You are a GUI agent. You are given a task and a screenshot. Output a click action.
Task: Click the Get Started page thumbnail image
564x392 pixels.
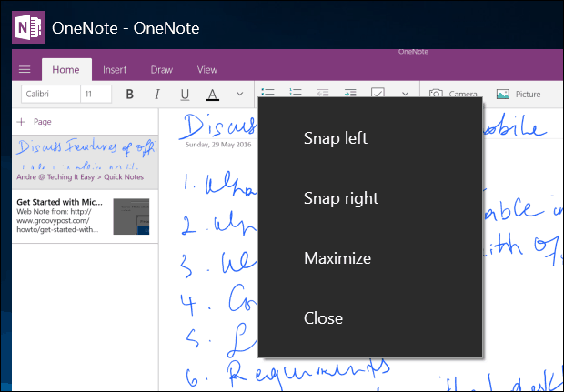[x=131, y=216]
